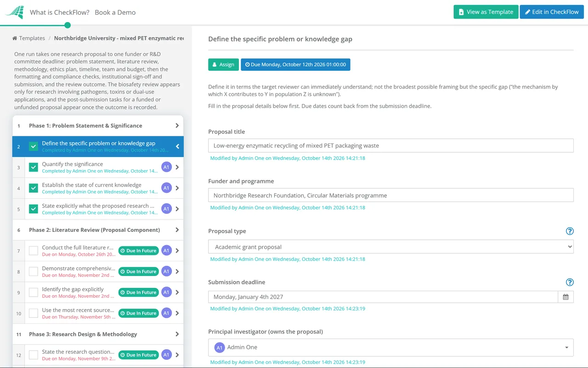
Task: Expand Phase 2: Literature Review chevron
Action: click(177, 230)
